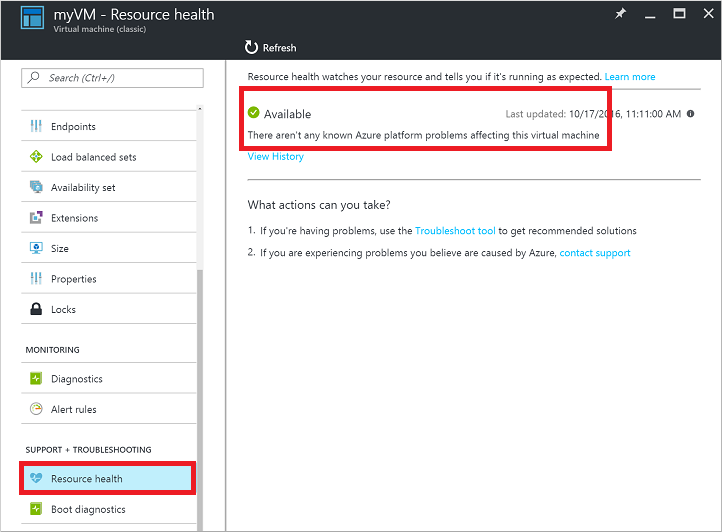The image size is (722, 532).
Task: Click the virtual machine blade icon in header
Action: point(32,18)
